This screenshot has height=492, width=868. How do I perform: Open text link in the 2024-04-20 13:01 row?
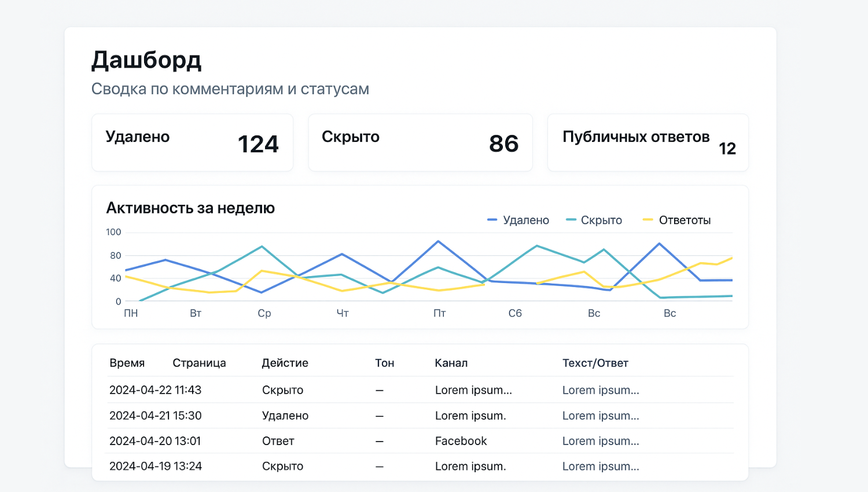tap(600, 441)
